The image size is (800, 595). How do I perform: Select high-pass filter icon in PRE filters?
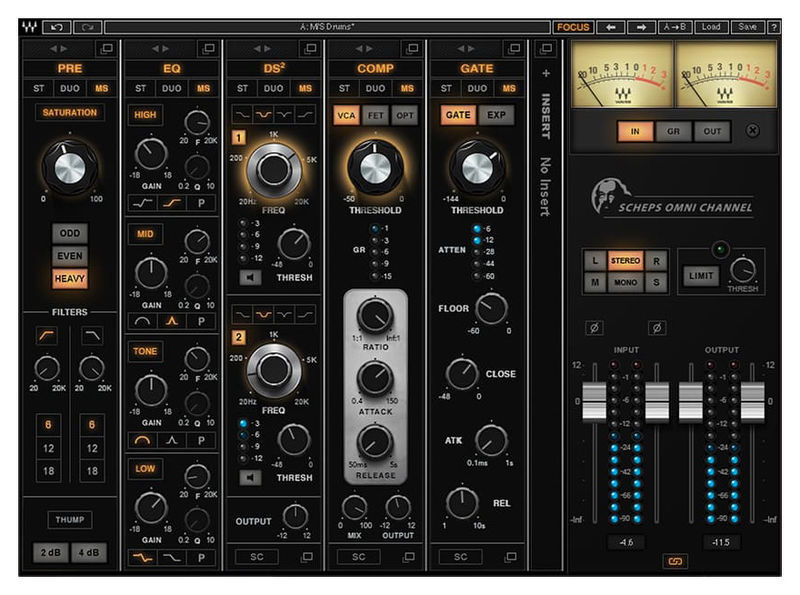point(47,335)
